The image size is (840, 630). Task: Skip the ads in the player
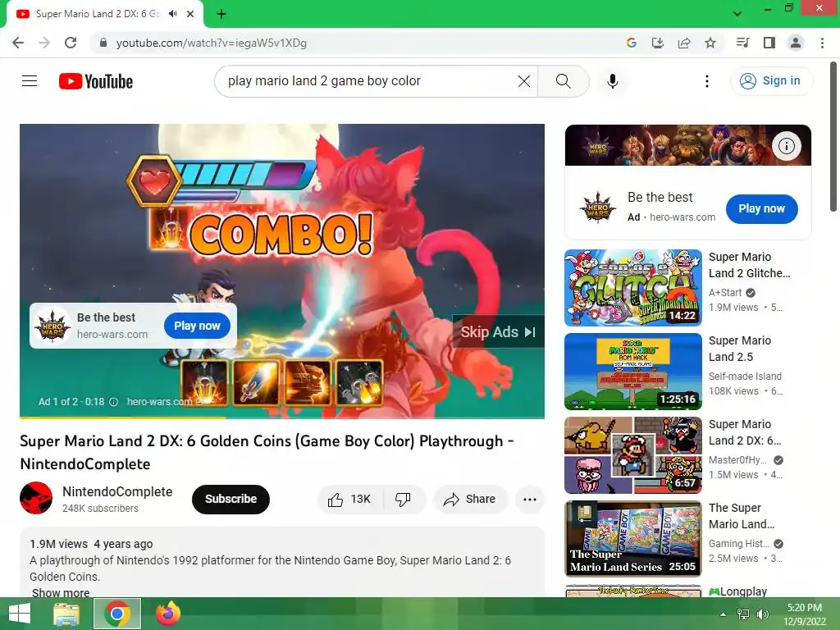click(498, 332)
